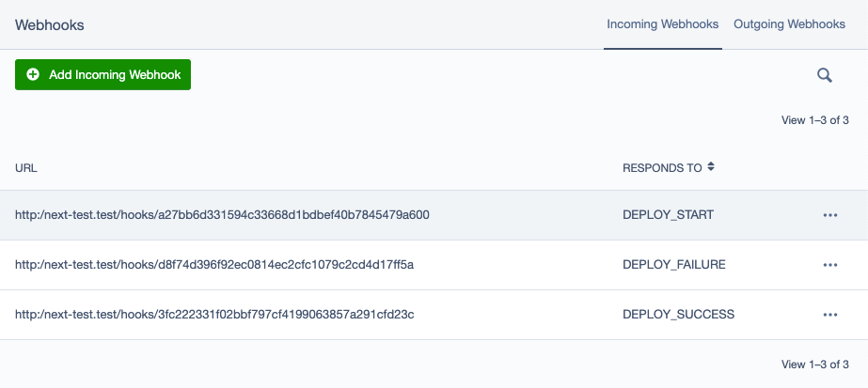
Task: Open the ellipsis menu for the DEPLOY_FAILURE webhook
Action: tap(829, 265)
